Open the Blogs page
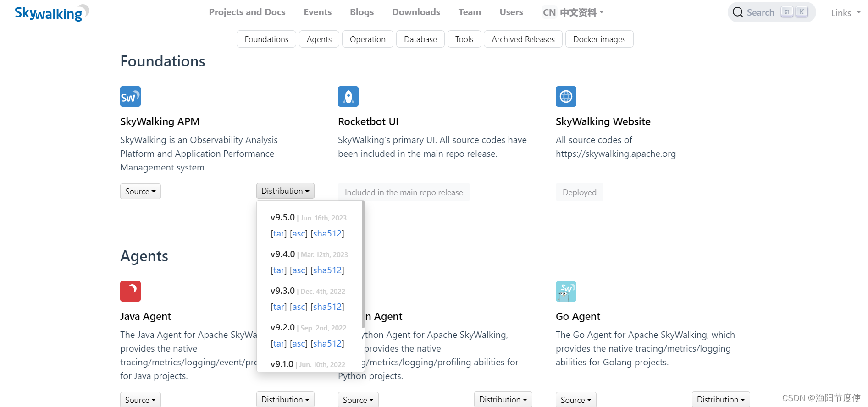The height and width of the screenshot is (407, 868). pyautogui.click(x=362, y=12)
